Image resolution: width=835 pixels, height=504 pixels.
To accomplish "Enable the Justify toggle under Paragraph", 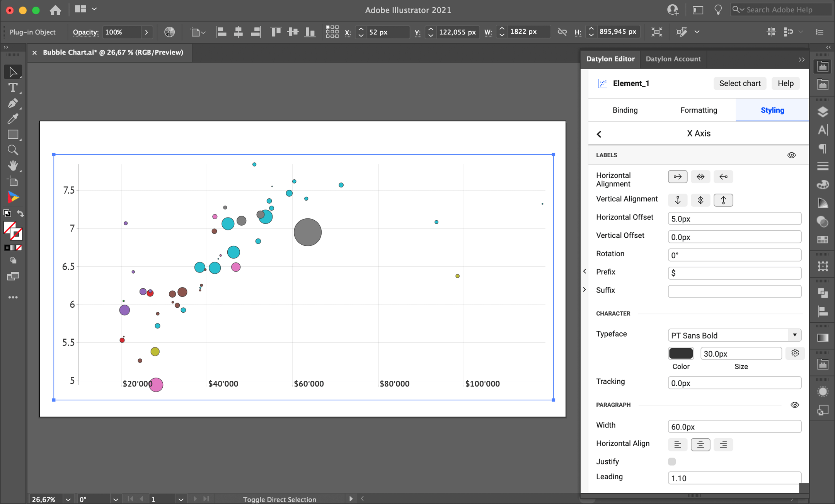I will [672, 461].
